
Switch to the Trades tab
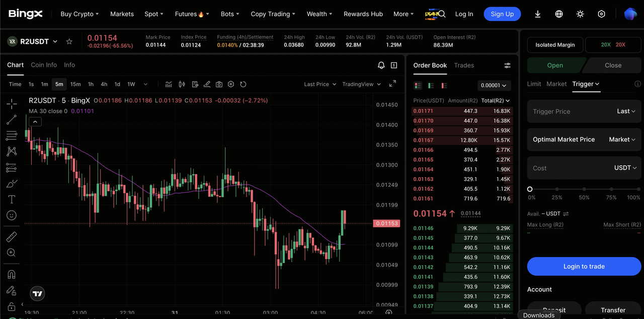[x=464, y=65]
